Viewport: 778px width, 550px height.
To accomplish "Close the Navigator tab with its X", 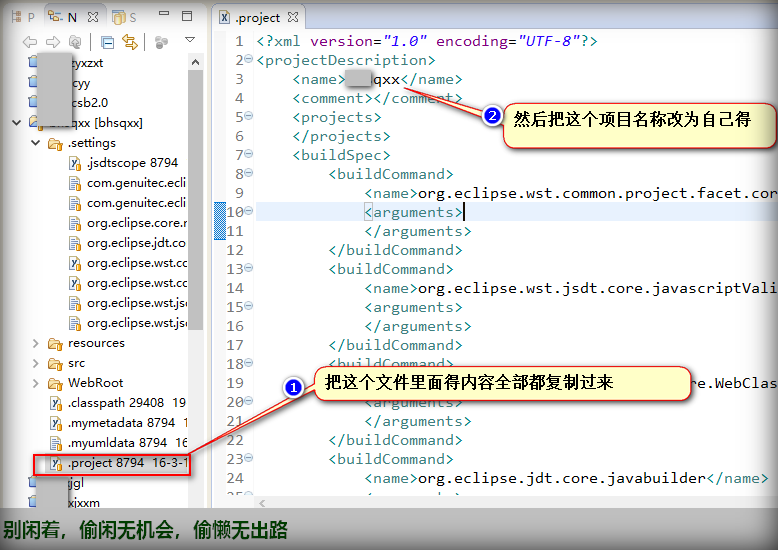I will pos(93,17).
